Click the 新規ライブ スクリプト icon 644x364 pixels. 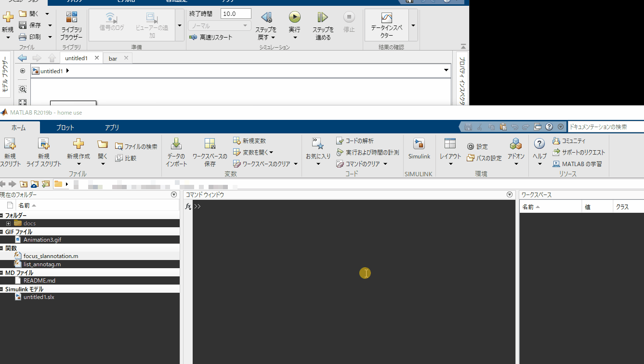click(x=44, y=143)
